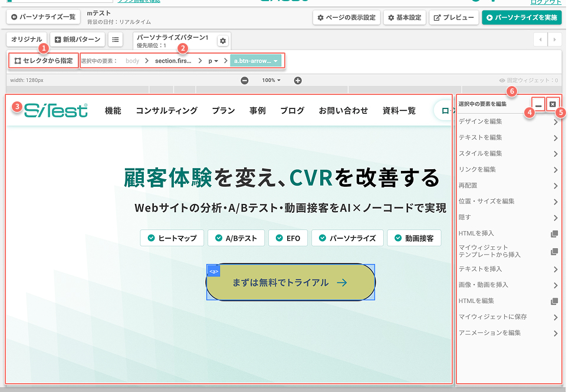Open settings gear for パーソナライズパターン1
The width and height of the screenshot is (569, 392).
pos(223,41)
